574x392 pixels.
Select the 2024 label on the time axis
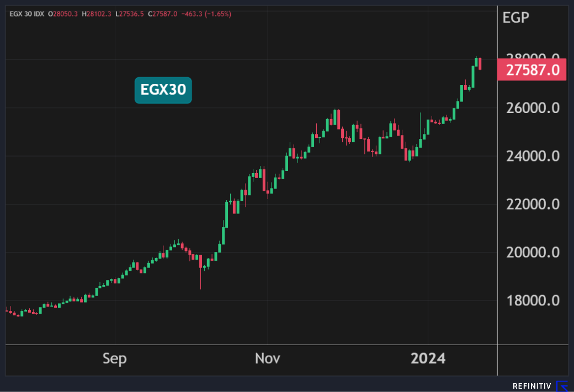(x=428, y=359)
